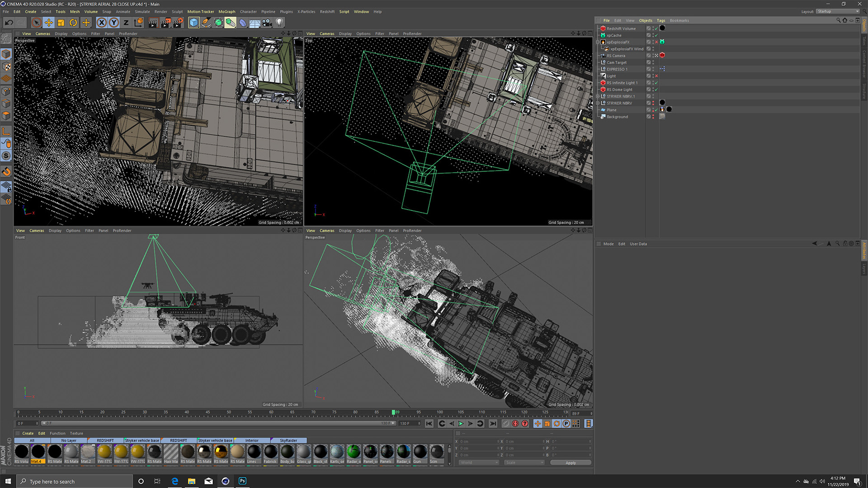Click the Autokeying red circle button
Image resolution: width=868 pixels, height=488 pixels.
click(x=515, y=424)
